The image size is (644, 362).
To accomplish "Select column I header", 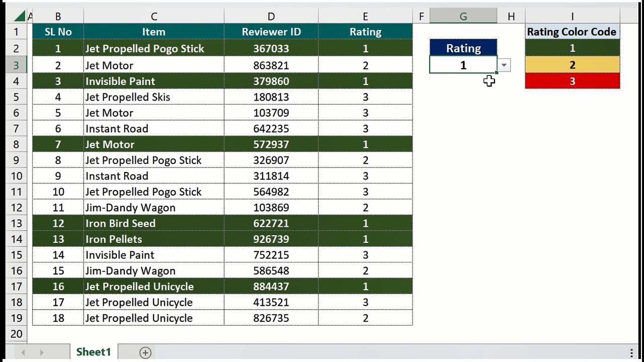I will pyautogui.click(x=572, y=17).
